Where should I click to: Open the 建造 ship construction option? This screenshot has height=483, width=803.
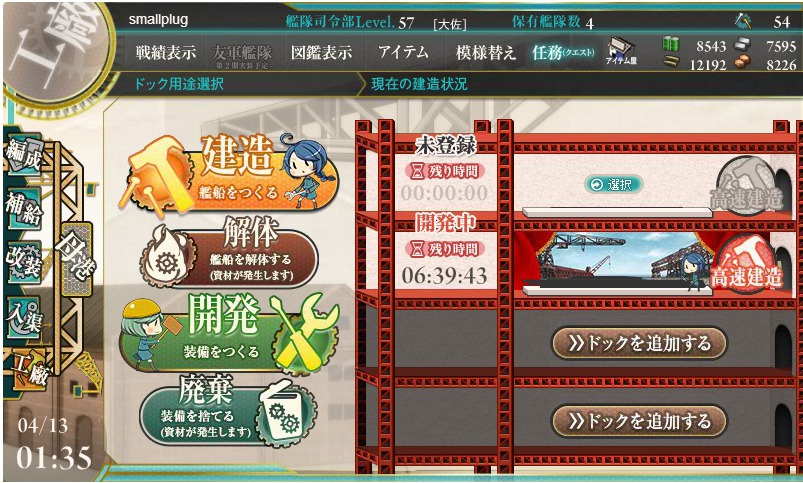[229, 173]
